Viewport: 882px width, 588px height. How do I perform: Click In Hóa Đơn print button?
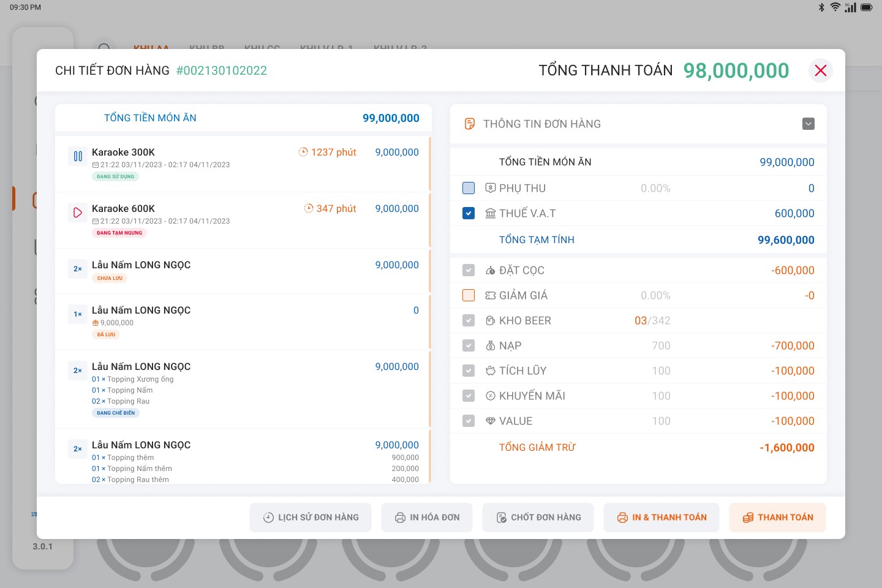click(427, 518)
